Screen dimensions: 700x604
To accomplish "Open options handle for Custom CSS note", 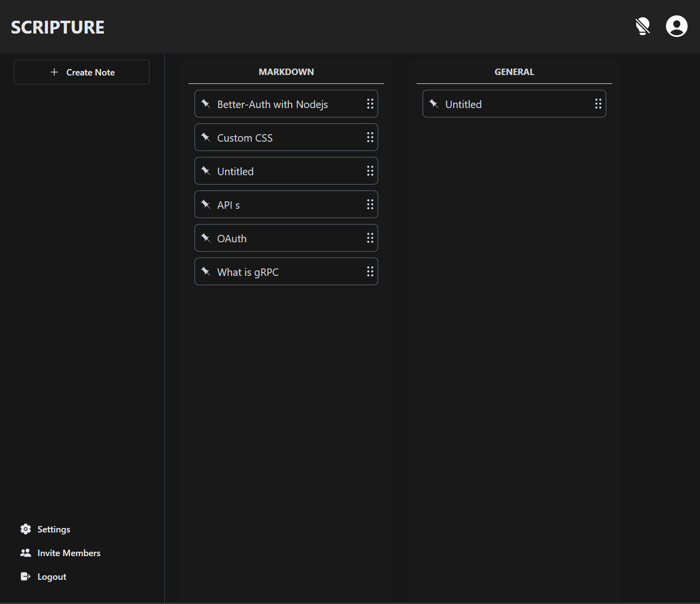I will point(370,137).
